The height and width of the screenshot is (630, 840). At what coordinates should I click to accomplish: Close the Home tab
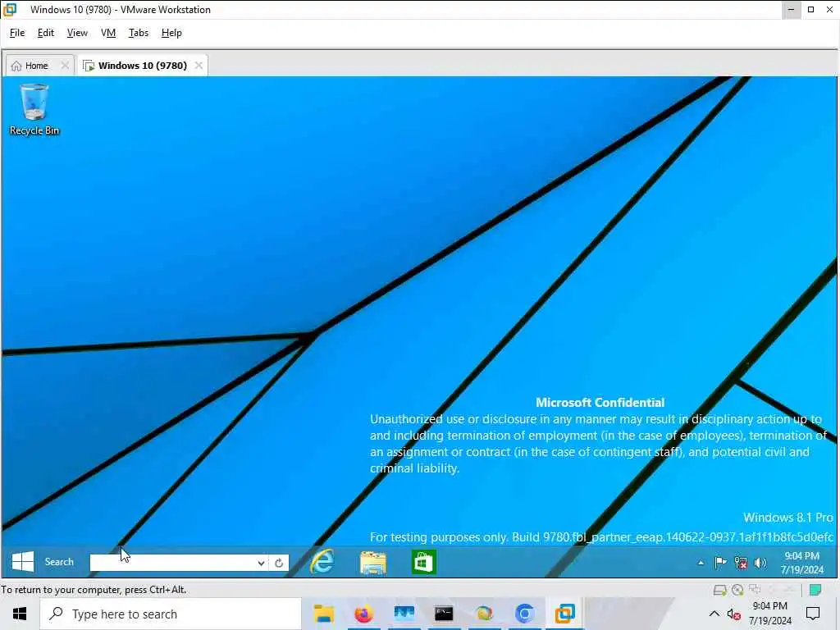(65, 66)
